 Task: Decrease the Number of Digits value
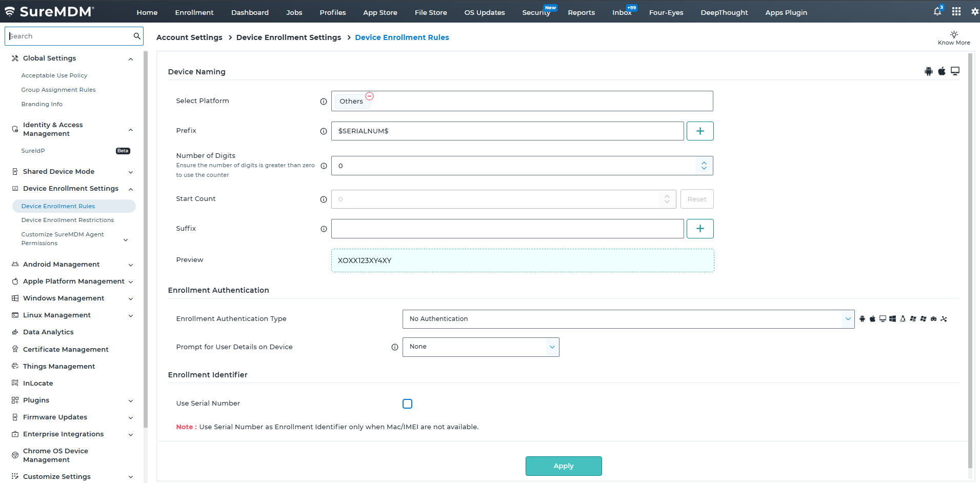704,169
